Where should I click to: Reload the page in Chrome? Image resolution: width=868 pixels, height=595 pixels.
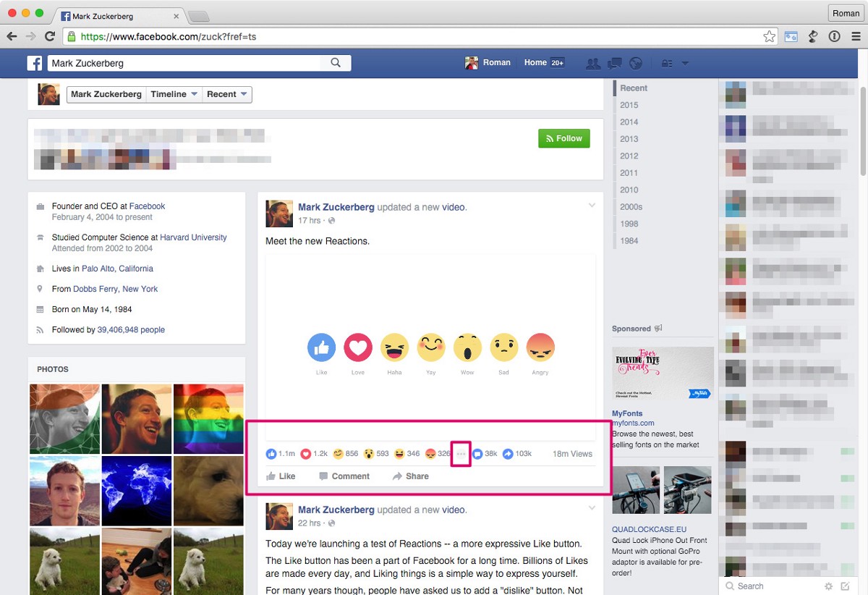(50, 36)
